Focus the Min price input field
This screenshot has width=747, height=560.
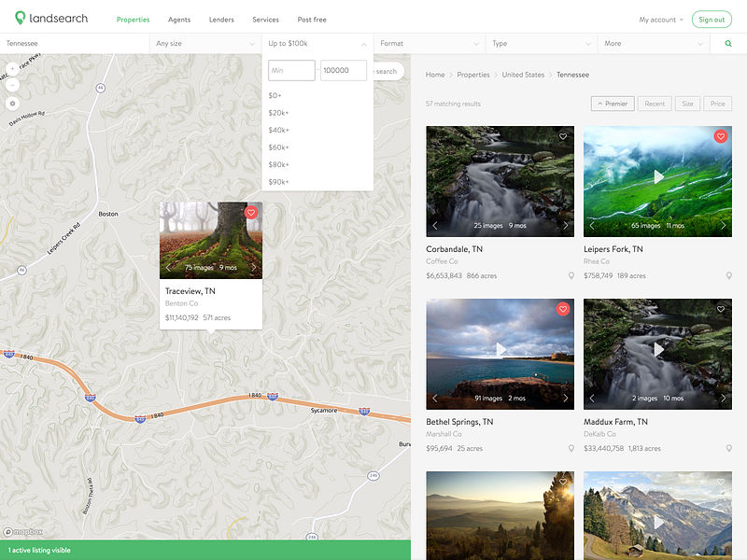point(291,71)
